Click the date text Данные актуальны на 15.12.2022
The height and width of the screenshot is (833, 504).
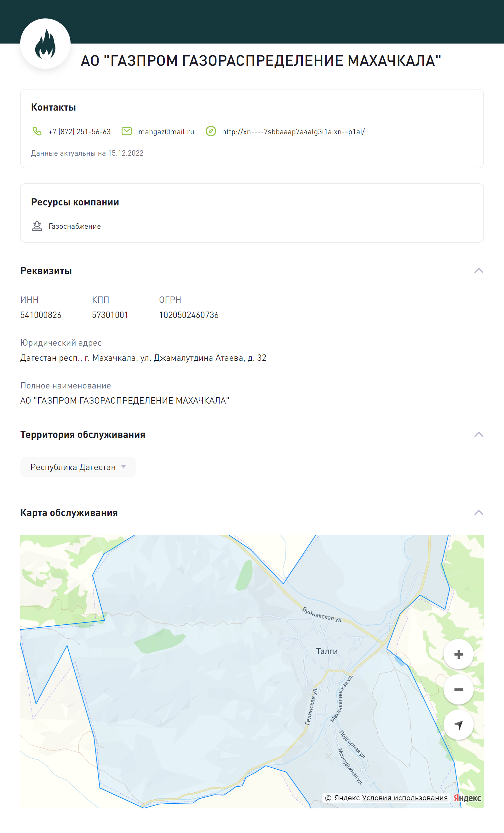click(87, 153)
